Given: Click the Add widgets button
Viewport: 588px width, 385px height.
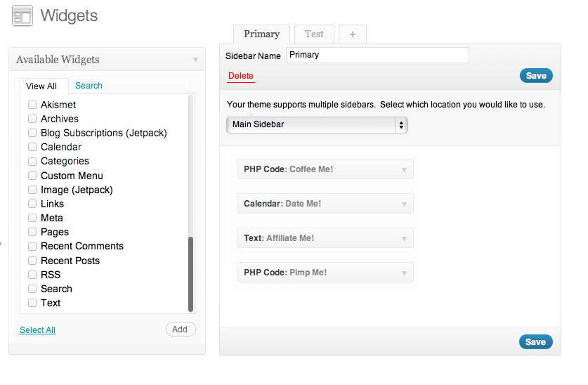Looking at the screenshot, I should (181, 329).
